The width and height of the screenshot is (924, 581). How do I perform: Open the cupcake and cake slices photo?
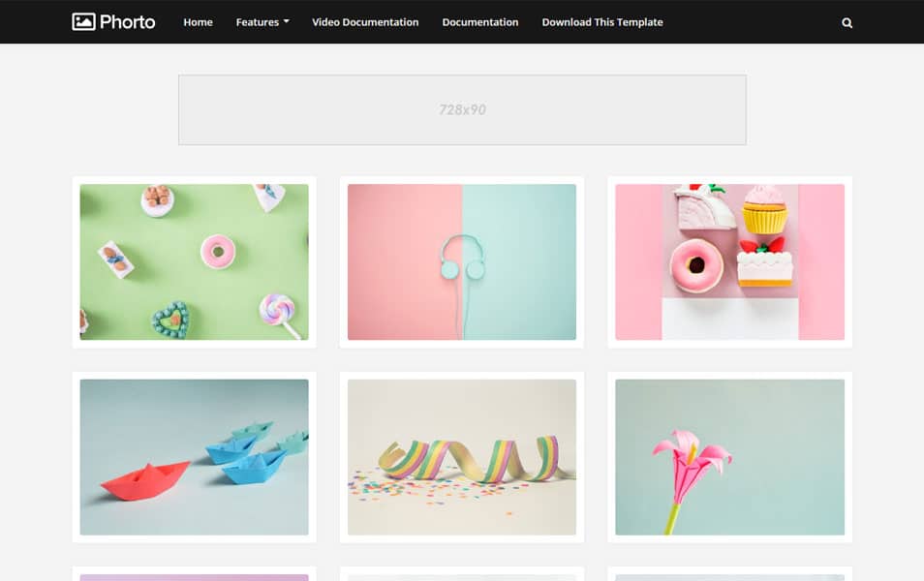[x=729, y=261]
